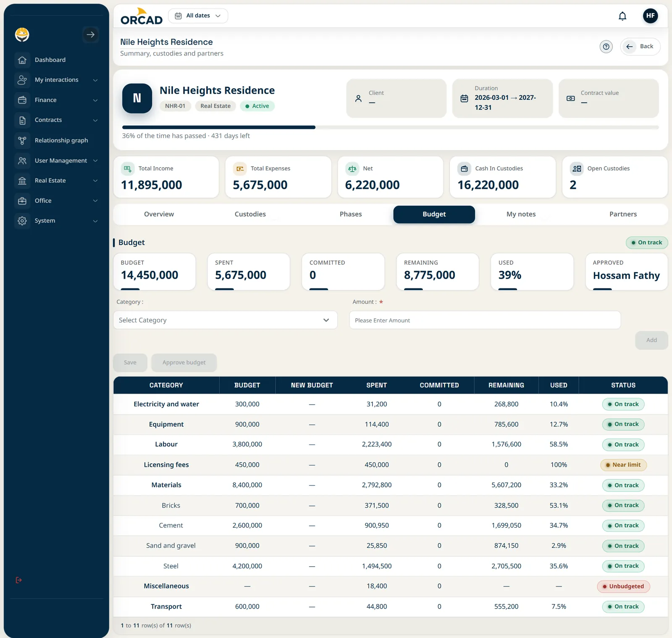This screenshot has height=638, width=672.
Task: Click the Approve budget button
Action: (x=184, y=363)
